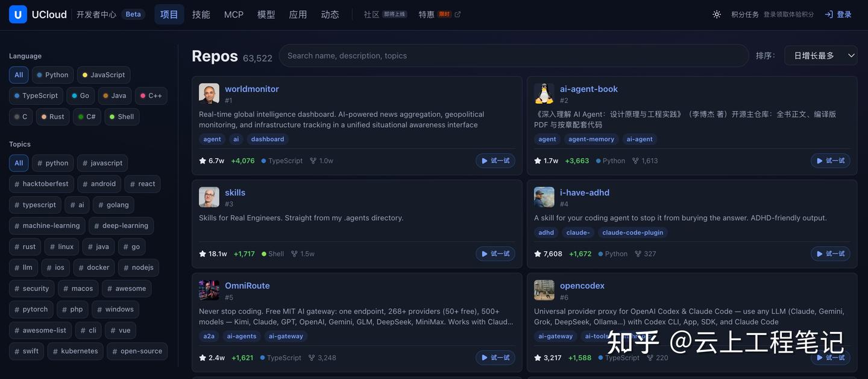Select the hacktoberfest topic tag
The image size is (868, 379).
tap(41, 184)
